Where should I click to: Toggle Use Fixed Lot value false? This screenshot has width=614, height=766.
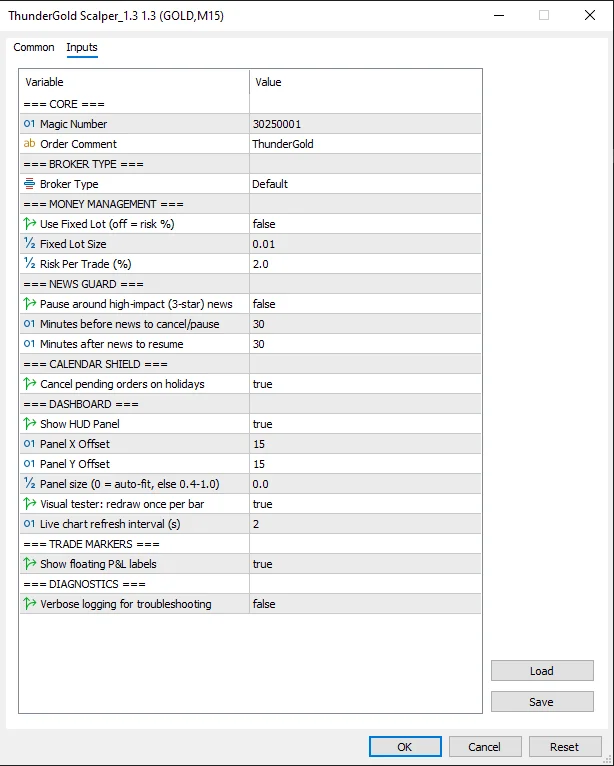point(365,224)
